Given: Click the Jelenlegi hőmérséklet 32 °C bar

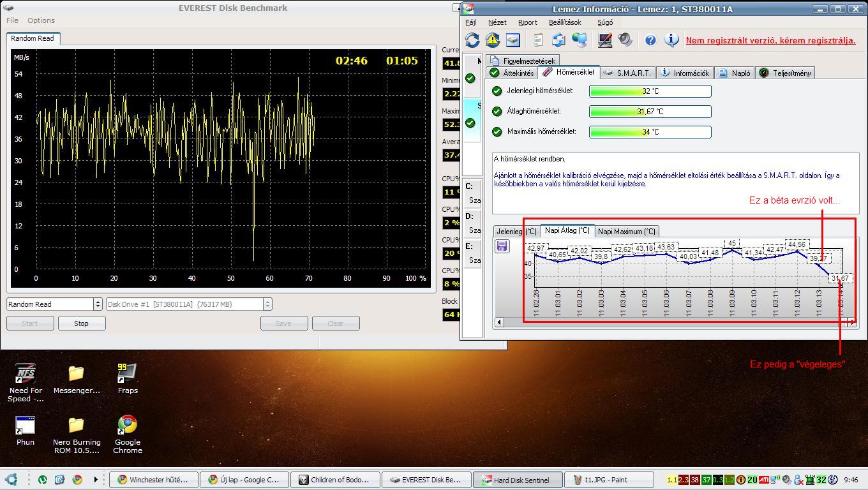Looking at the screenshot, I should coord(650,91).
